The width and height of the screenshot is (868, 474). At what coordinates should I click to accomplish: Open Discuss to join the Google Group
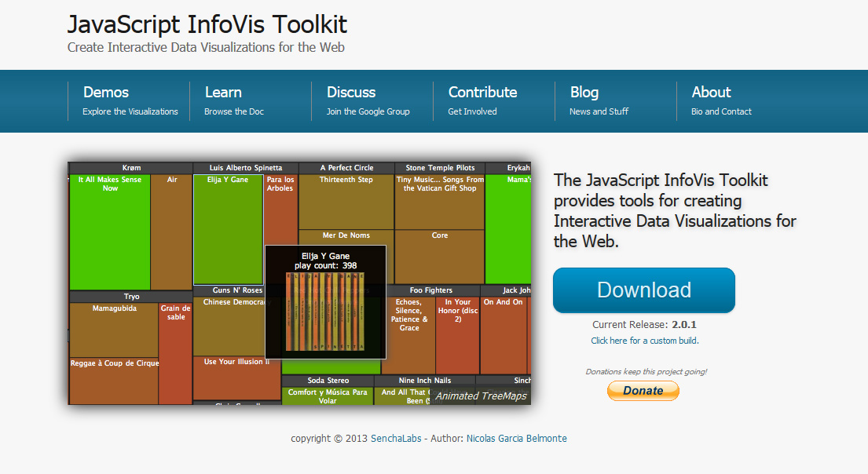click(350, 92)
